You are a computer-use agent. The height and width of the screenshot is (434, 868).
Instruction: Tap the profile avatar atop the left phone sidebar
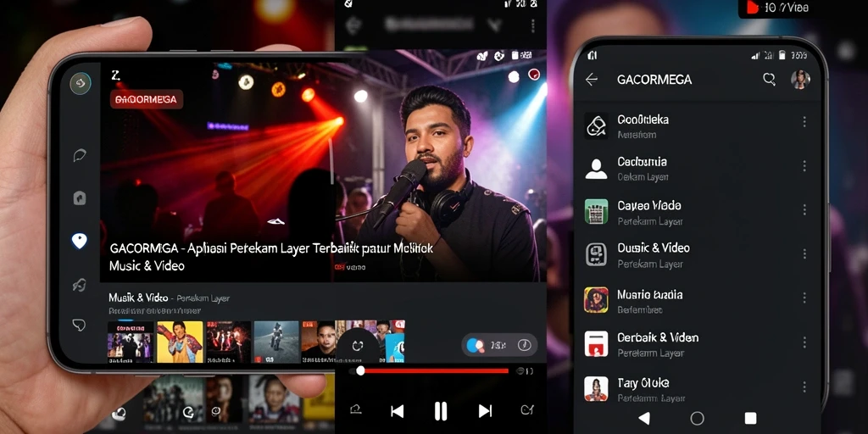pos(81,84)
